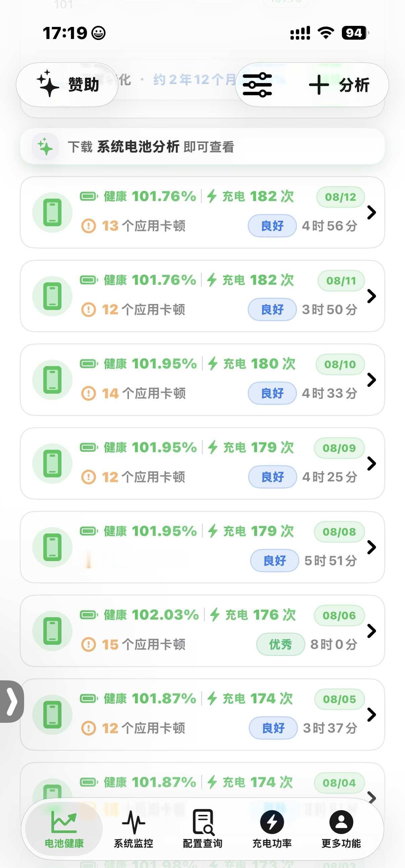Open the 08/09 record arrow
The width and height of the screenshot is (405, 868).
[x=371, y=463]
